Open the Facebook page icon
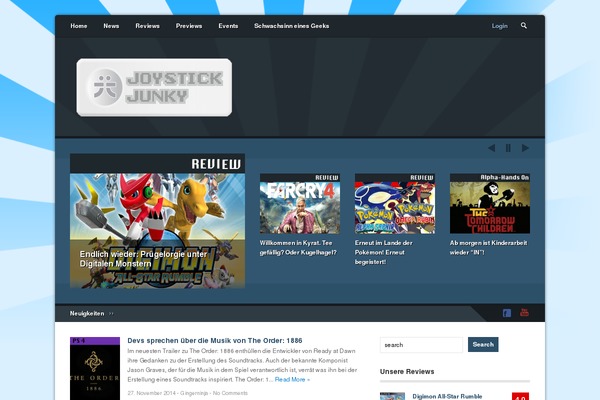This screenshot has height=400, width=600. pos(507,313)
